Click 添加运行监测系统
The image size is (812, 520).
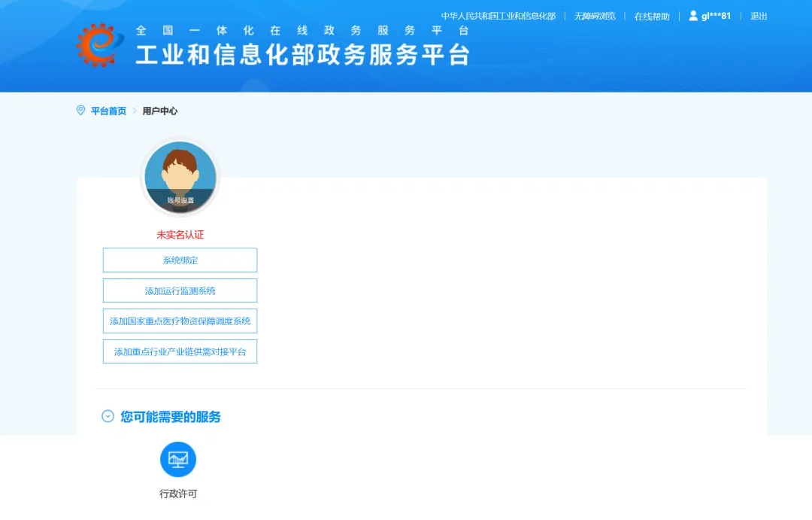coord(180,290)
